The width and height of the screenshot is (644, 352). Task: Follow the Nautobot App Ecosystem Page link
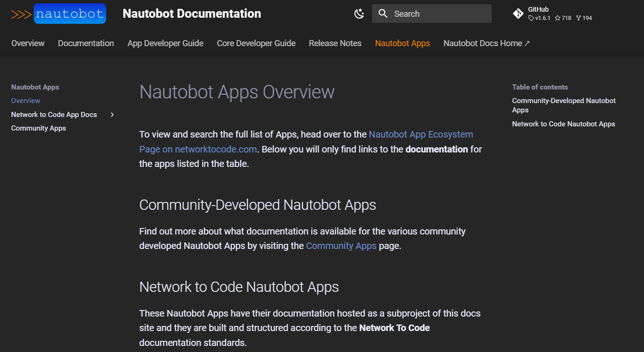[420, 135]
